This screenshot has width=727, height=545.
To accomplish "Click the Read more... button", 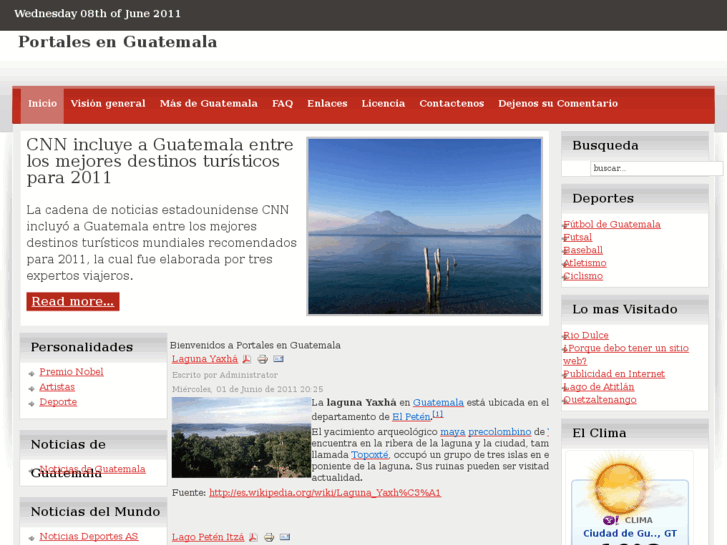I will tap(73, 301).
